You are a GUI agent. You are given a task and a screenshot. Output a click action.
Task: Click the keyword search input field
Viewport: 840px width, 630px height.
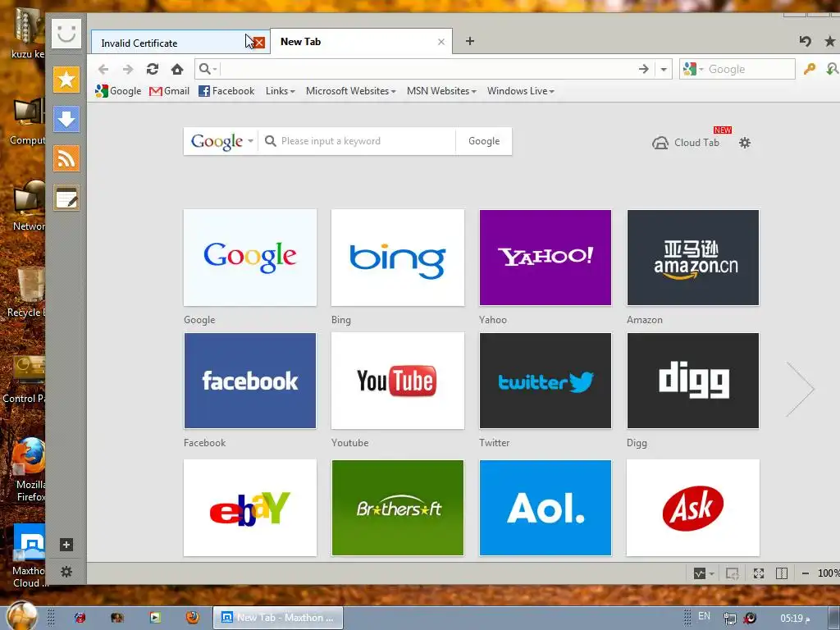(357, 141)
